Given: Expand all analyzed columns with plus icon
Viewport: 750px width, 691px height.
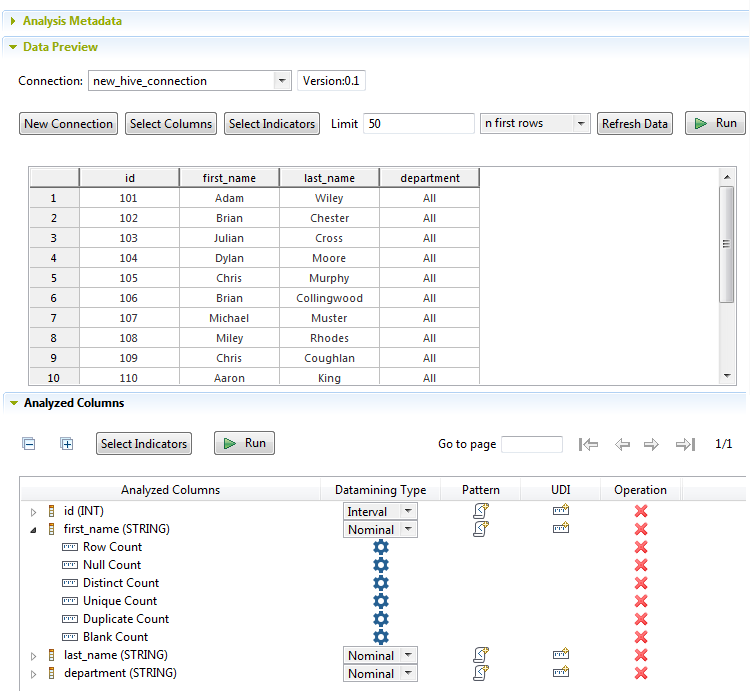Looking at the screenshot, I should tap(67, 444).
